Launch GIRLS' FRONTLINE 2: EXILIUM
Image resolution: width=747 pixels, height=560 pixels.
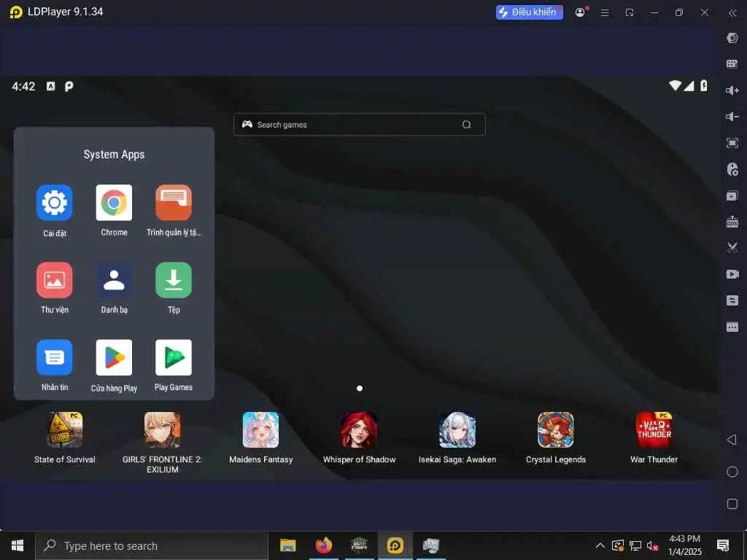coord(163,430)
